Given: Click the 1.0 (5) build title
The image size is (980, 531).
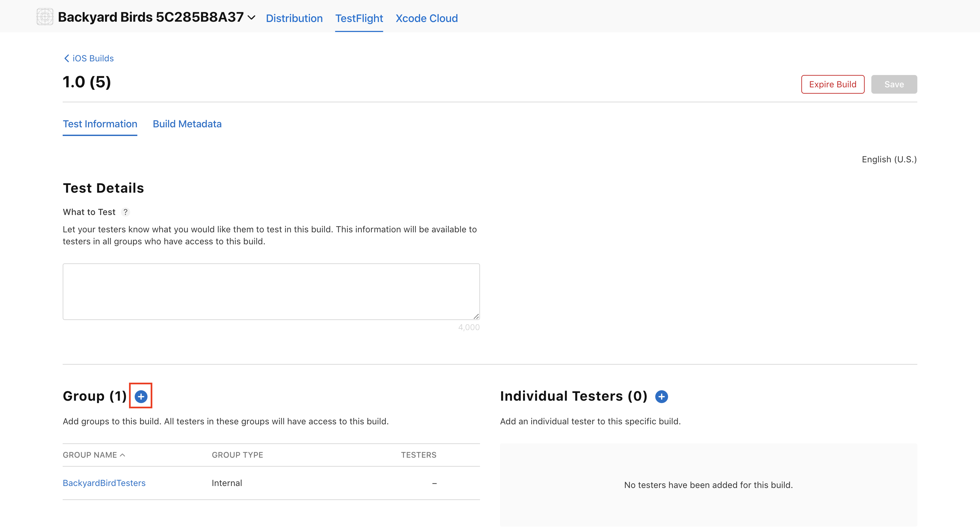Looking at the screenshot, I should (87, 82).
